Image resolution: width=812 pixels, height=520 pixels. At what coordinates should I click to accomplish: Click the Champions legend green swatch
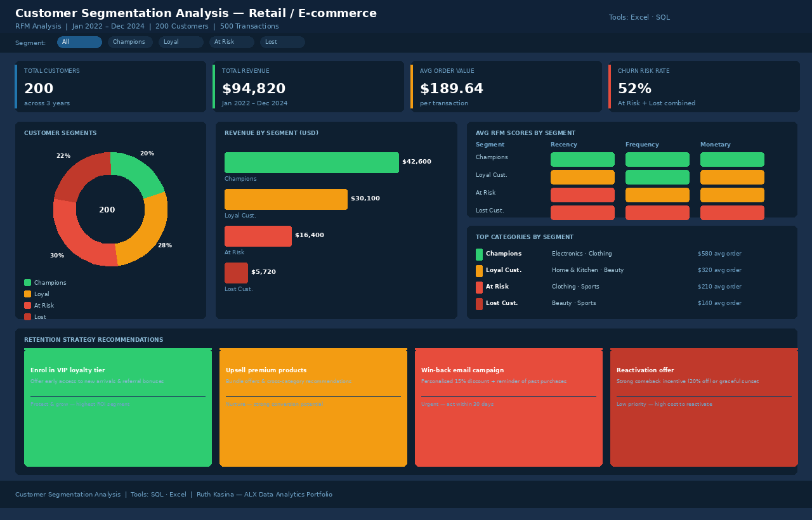click(x=27, y=283)
